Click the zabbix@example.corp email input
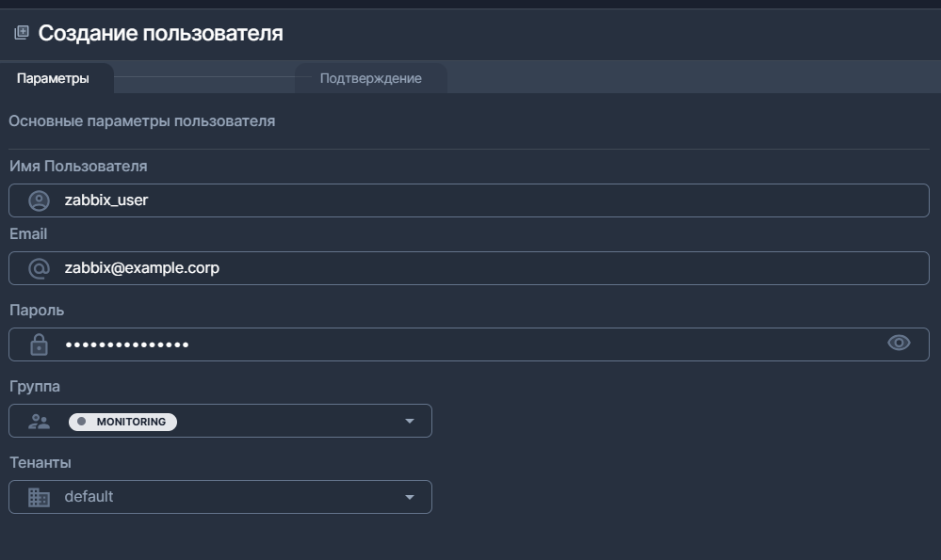941x560 pixels. pyautogui.click(x=471, y=268)
